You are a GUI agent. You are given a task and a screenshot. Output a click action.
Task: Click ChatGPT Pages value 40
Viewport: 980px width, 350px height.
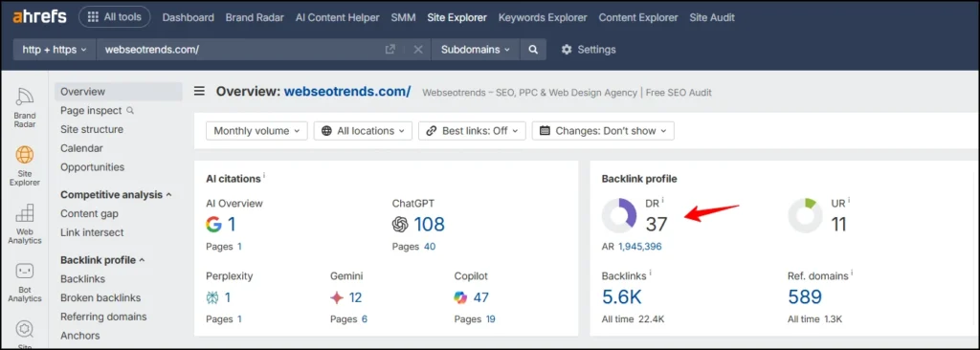(430, 247)
